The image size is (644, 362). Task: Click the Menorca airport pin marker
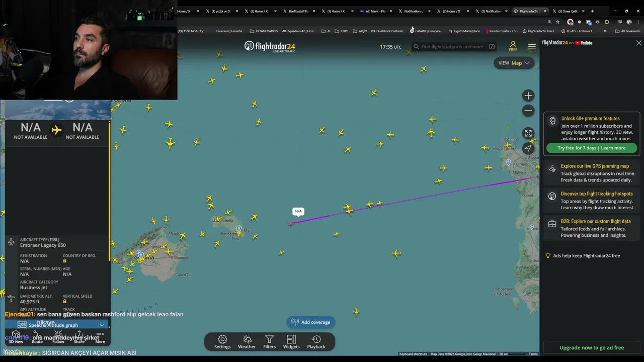[x=239, y=229]
